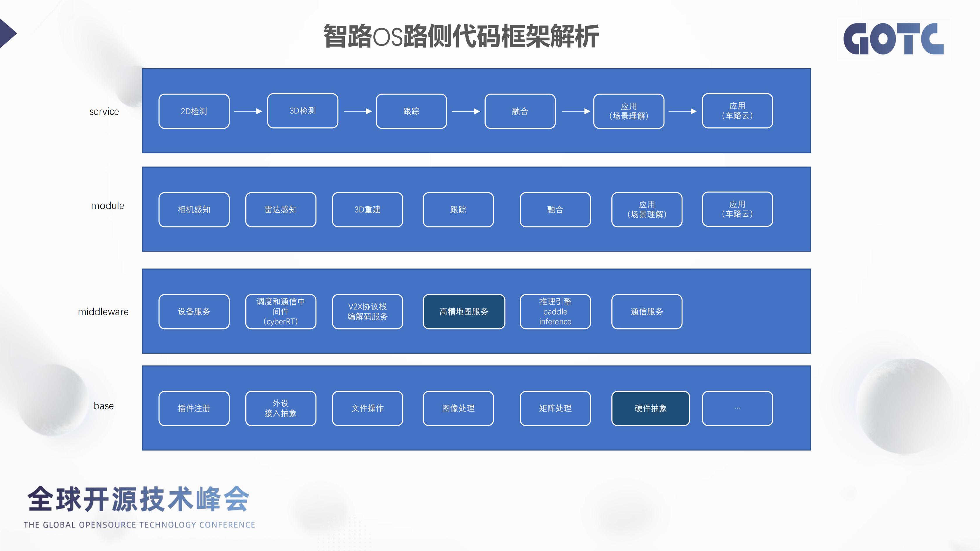The height and width of the screenshot is (551, 980).
Task: Click the middleware layer label
Action: pos(103,312)
